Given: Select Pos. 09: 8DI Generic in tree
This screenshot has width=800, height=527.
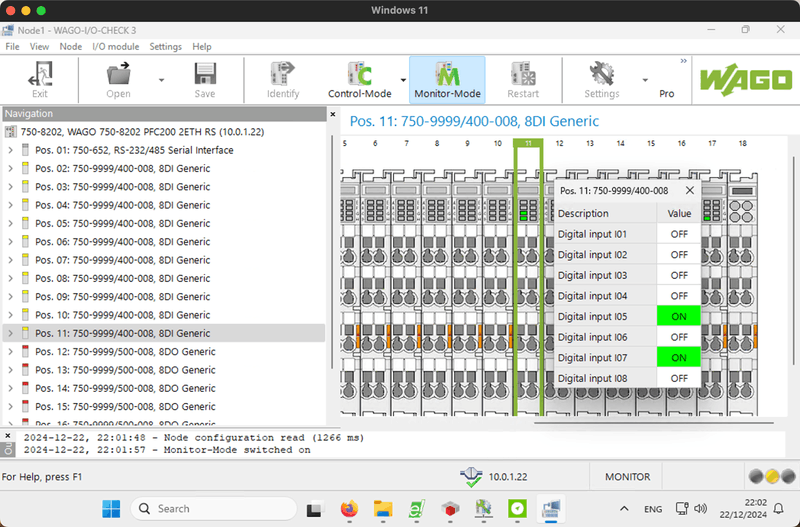Looking at the screenshot, I should click(122, 297).
